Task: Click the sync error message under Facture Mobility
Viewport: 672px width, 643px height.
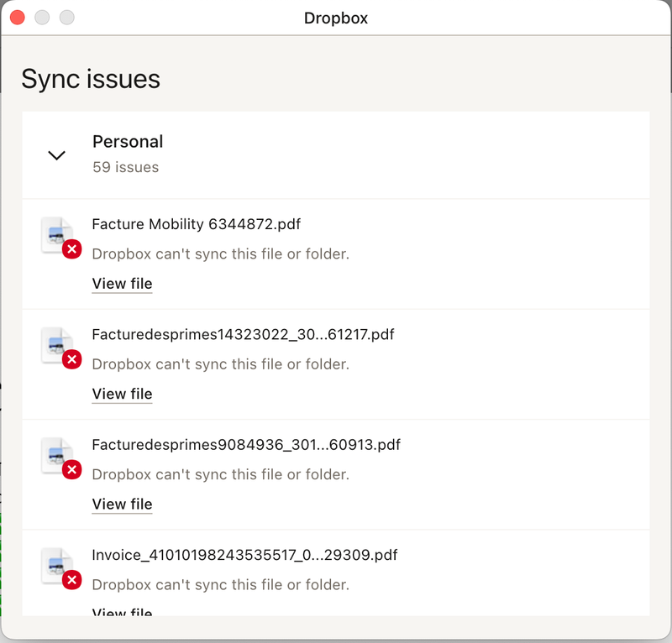Action: [x=220, y=254]
